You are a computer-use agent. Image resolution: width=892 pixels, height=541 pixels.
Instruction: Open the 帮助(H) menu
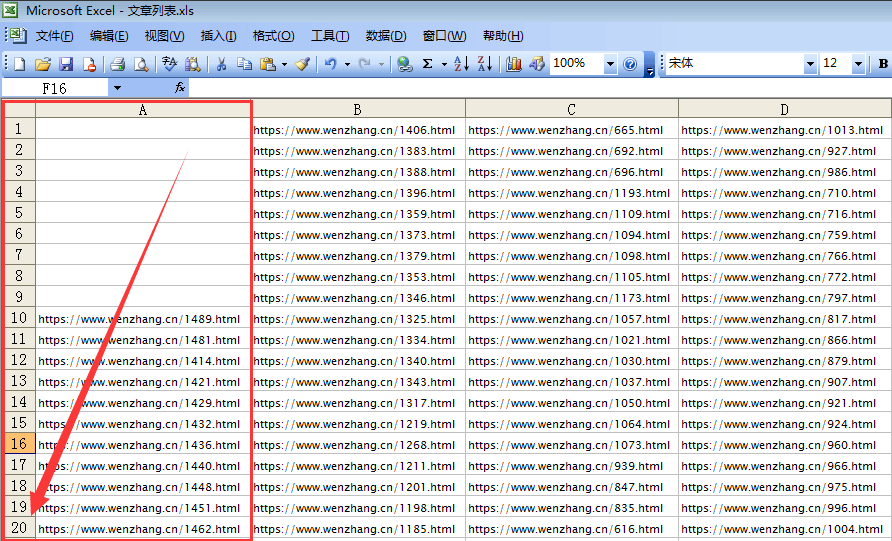pos(503,36)
